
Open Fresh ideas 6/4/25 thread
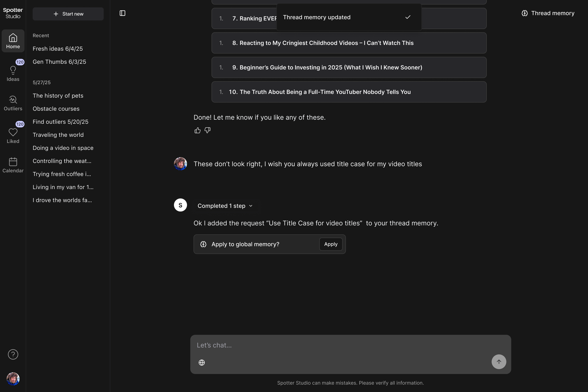tap(57, 48)
